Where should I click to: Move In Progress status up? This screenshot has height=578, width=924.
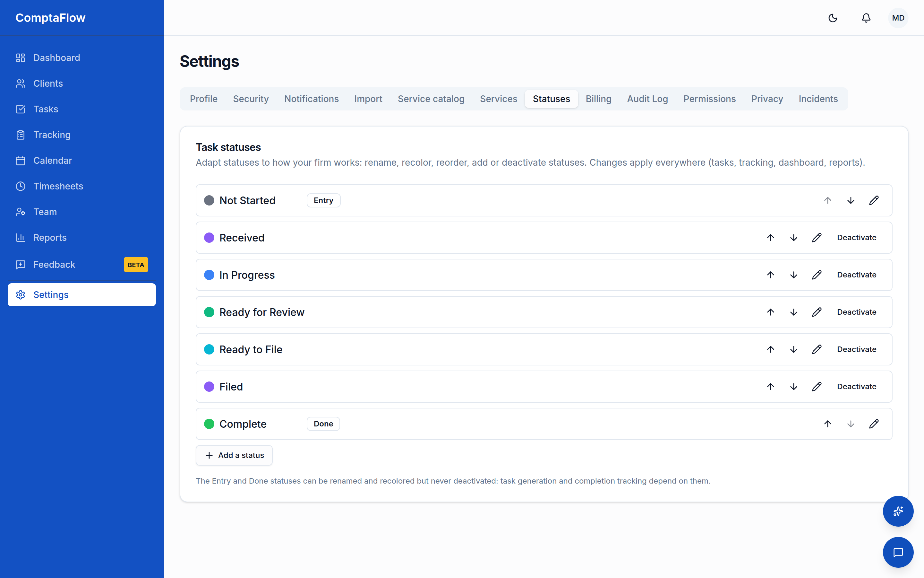coord(771,275)
